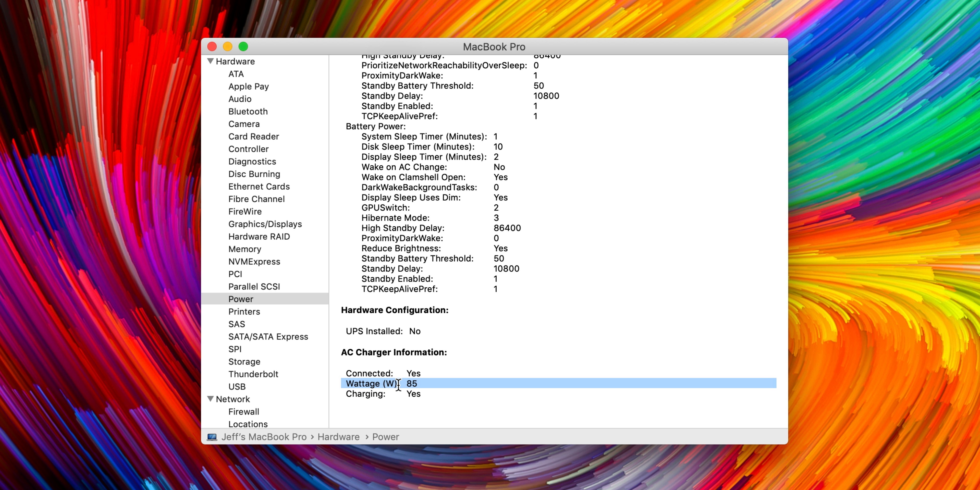Image resolution: width=980 pixels, height=490 pixels.
Task: Click the GPUSwitch row
Action: (x=430, y=208)
